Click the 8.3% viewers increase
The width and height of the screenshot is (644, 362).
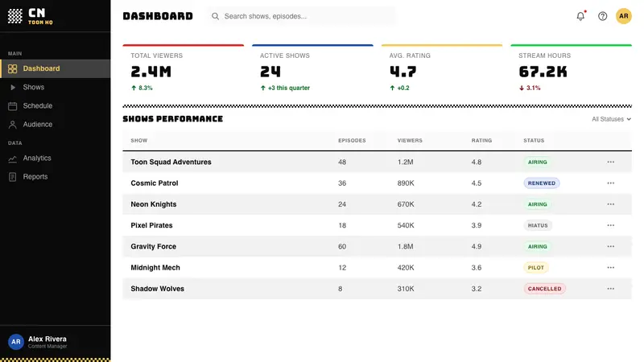pos(142,88)
